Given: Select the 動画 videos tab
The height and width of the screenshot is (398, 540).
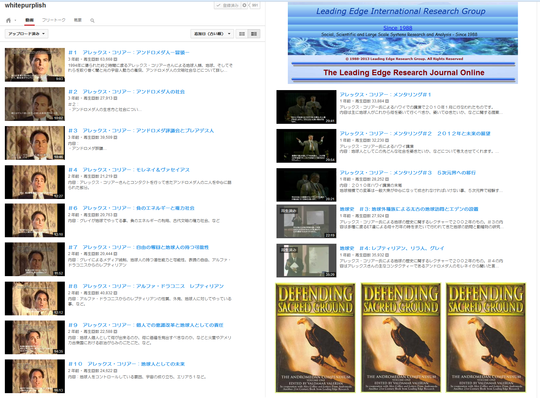Looking at the screenshot, I should 29,20.
